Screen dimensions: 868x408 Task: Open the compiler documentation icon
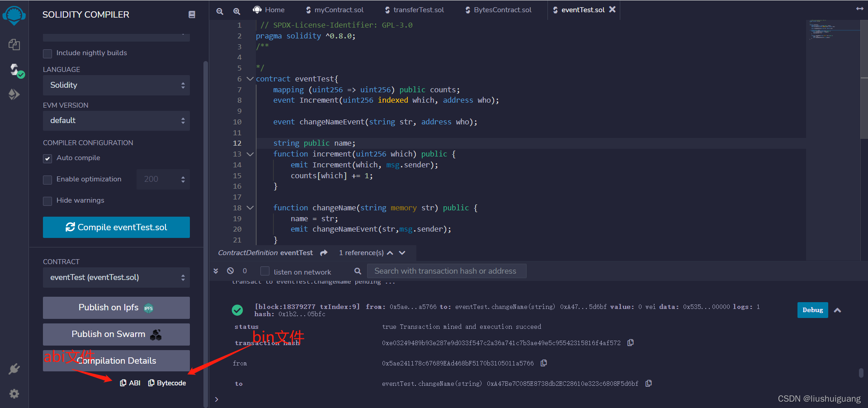coord(192,14)
